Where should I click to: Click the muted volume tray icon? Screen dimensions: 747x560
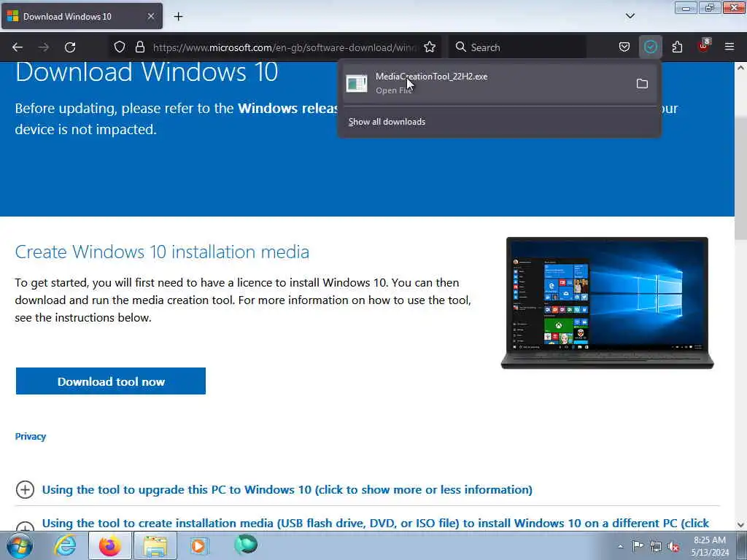tap(673, 546)
